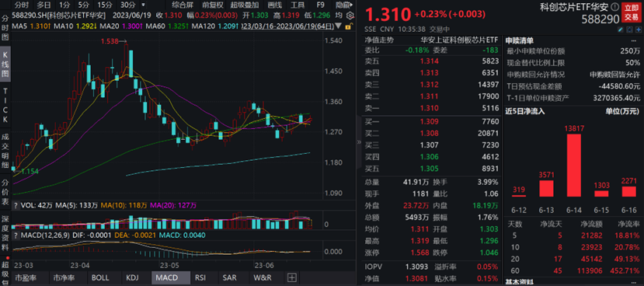Screen dimensions: 644x286
Task: Add indicator with the plus box icon
Action: coord(292,277)
